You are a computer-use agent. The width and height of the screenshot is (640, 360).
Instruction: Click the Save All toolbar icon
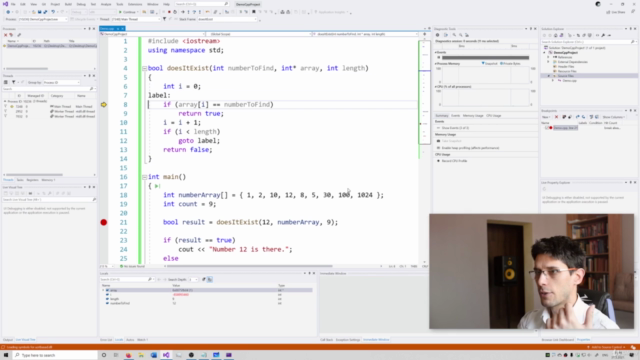click(45, 12)
